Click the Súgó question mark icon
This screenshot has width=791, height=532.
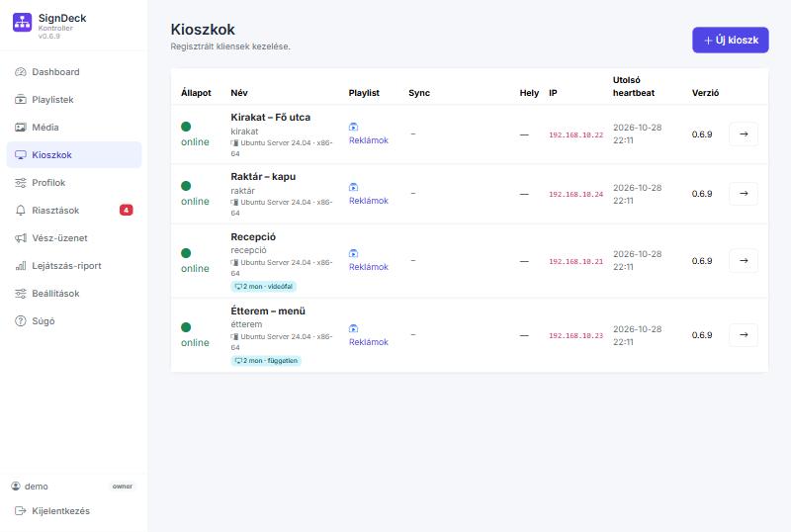(x=20, y=321)
